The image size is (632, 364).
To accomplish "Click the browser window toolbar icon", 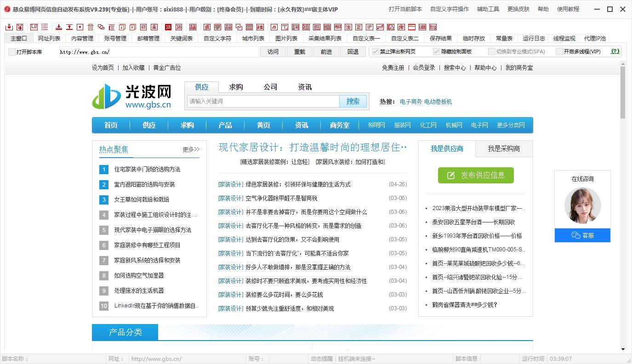I will [x=412, y=27].
